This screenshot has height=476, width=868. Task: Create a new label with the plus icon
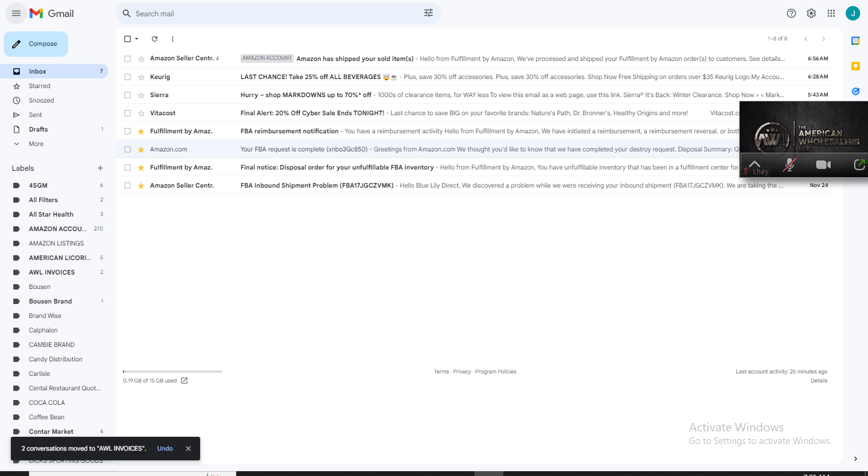100,168
